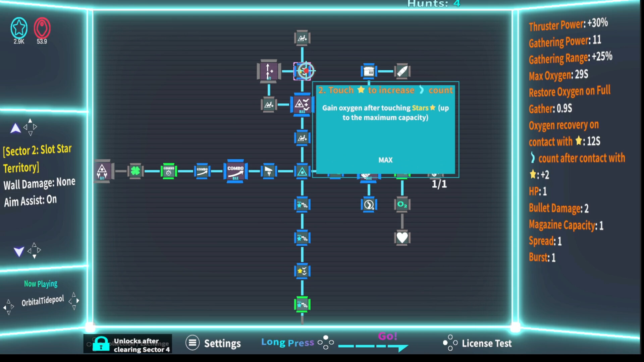Click the 'Burst: 1' stat
Screen dimensions: 644x362
click(x=542, y=257)
